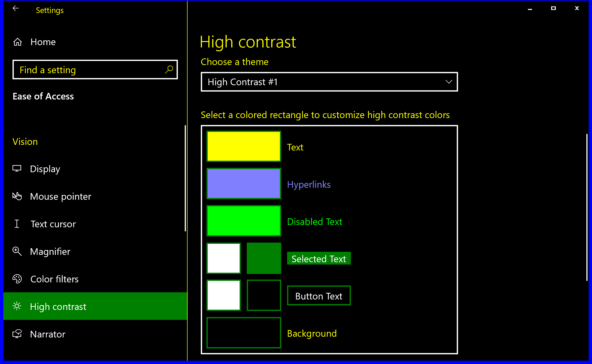Screen dimensions: 592x364
Task: Customize the yellow Text color rectangle
Action: 244,146
